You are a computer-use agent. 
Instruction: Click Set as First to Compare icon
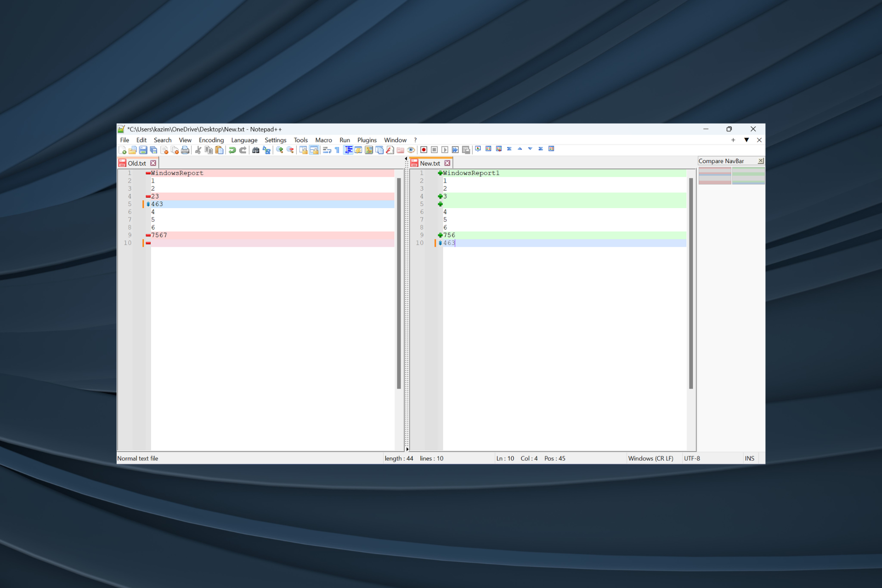[x=478, y=149]
